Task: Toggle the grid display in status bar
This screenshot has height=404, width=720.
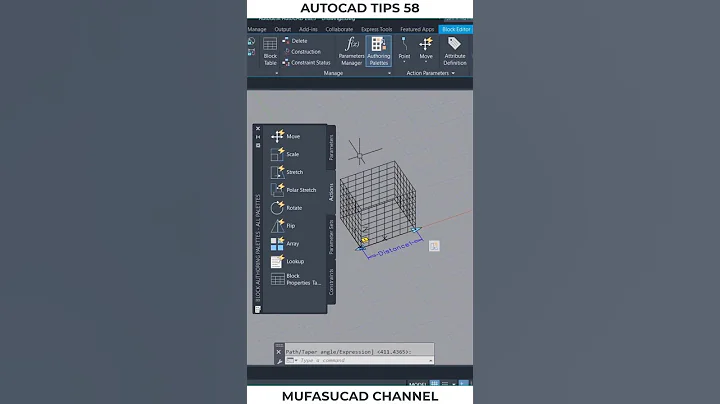Action: pyautogui.click(x=434, y=383)
